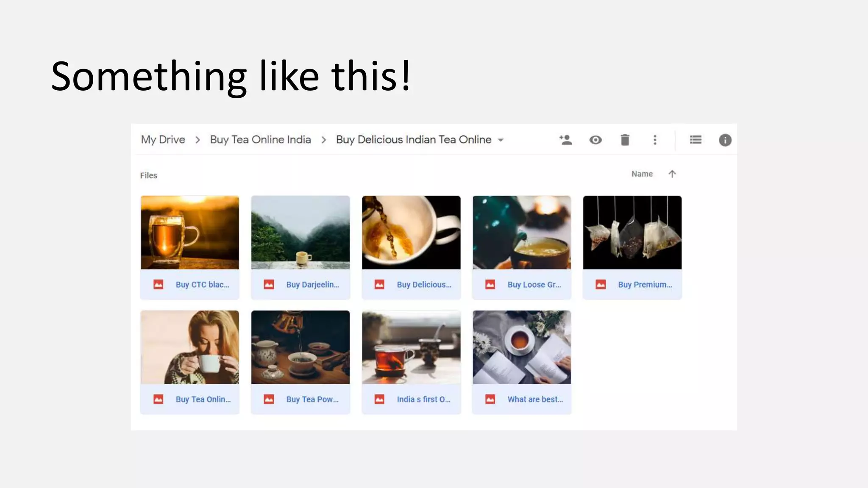Screen dimensions: 868x488
Task: Open the Name sort options
Action: coord(642,174)
